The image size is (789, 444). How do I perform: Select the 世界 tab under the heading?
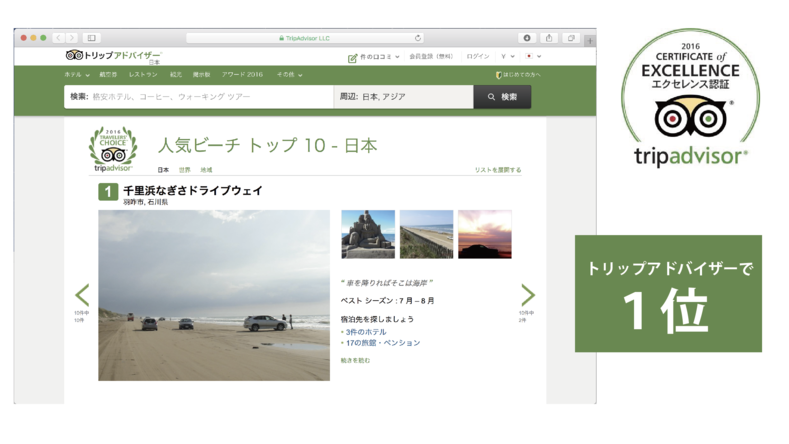(185, 170)
